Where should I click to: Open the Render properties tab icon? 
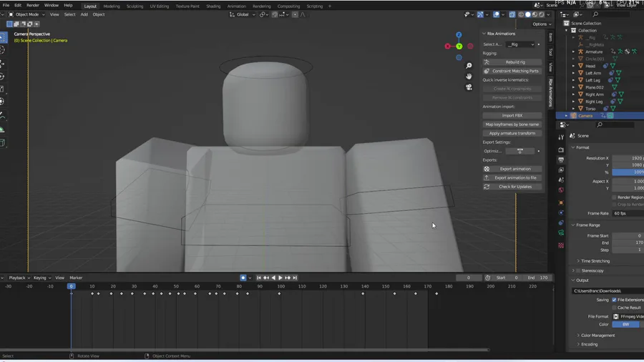pyautogui.click(x=561, y=150)
